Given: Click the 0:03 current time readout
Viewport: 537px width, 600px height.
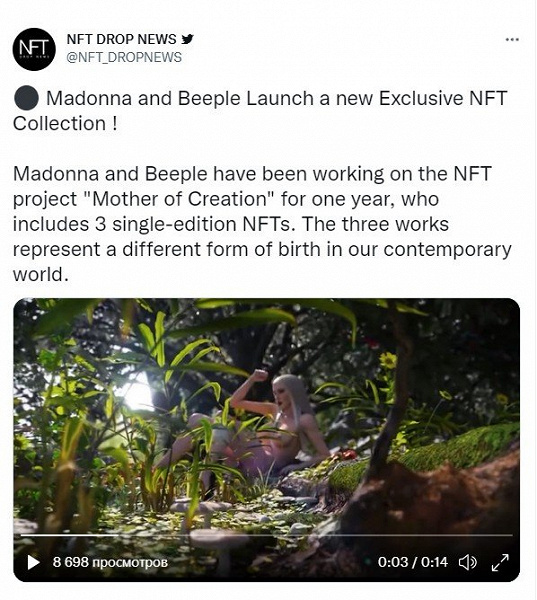Looking at the screenshot, I should [x=393, y=562].
